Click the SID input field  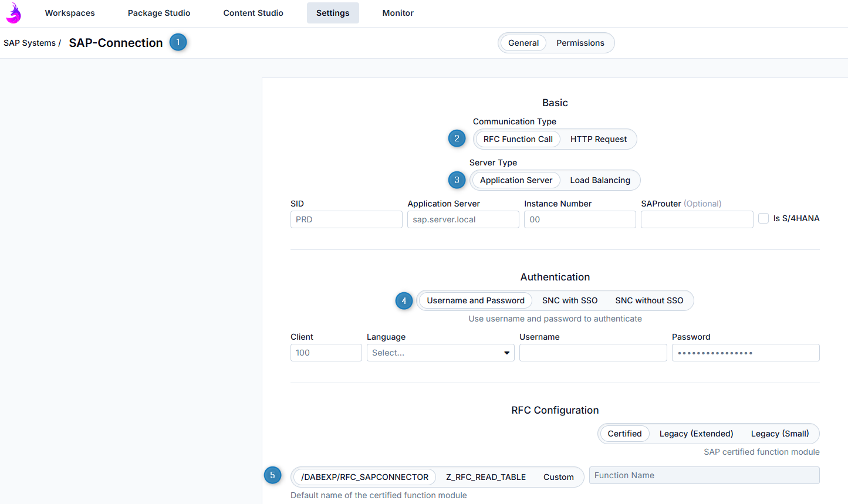point(346,219)
